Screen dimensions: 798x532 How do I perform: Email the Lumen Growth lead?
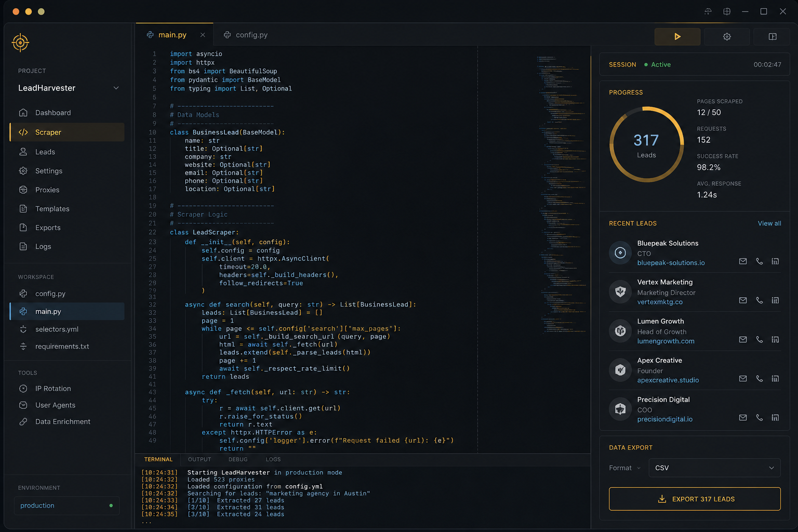(x=743, y=340)
